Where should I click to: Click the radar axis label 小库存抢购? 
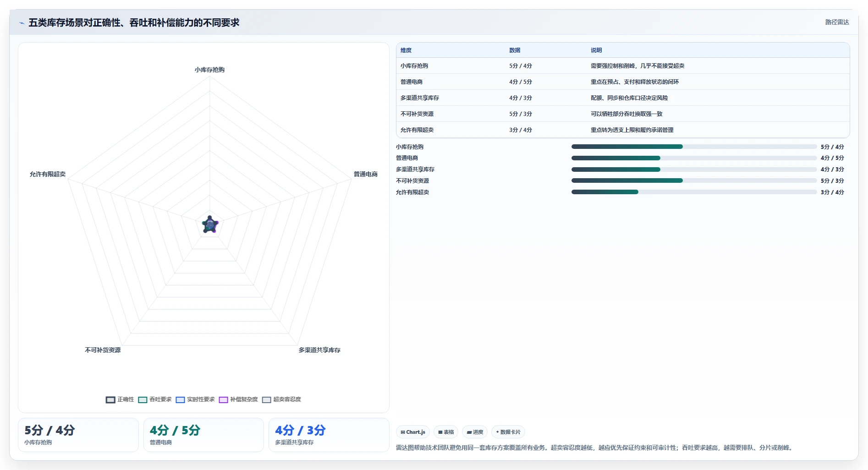209,70
